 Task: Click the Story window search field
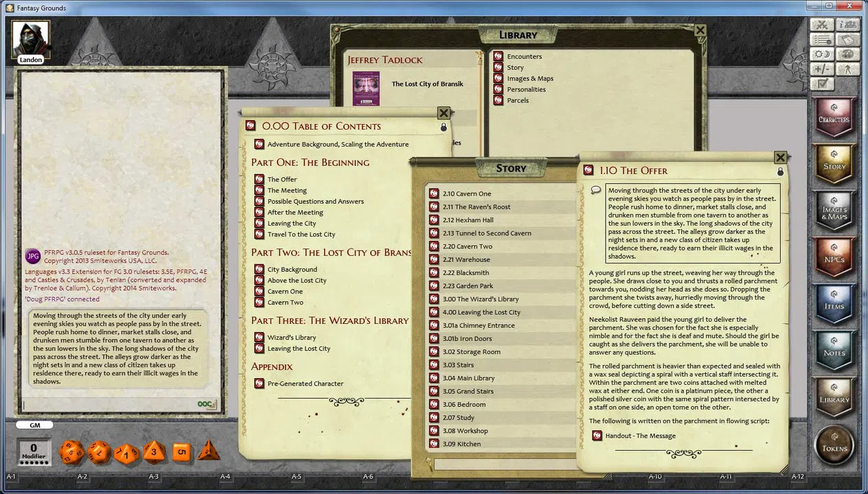click(x=505, y=464)
